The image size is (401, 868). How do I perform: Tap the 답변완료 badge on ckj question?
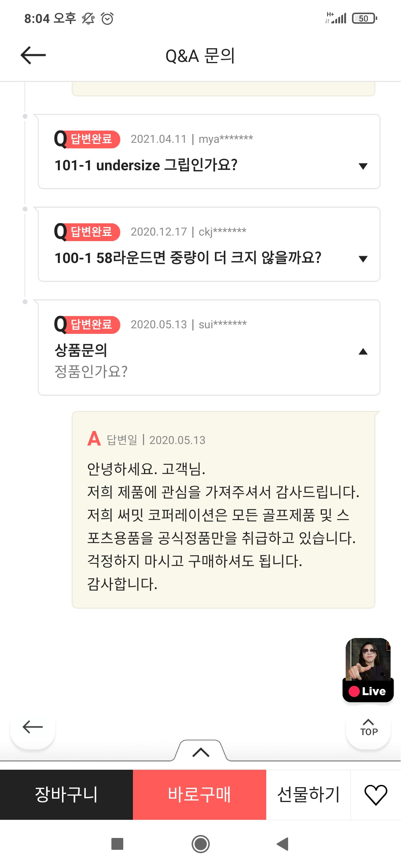pos(91,232)
